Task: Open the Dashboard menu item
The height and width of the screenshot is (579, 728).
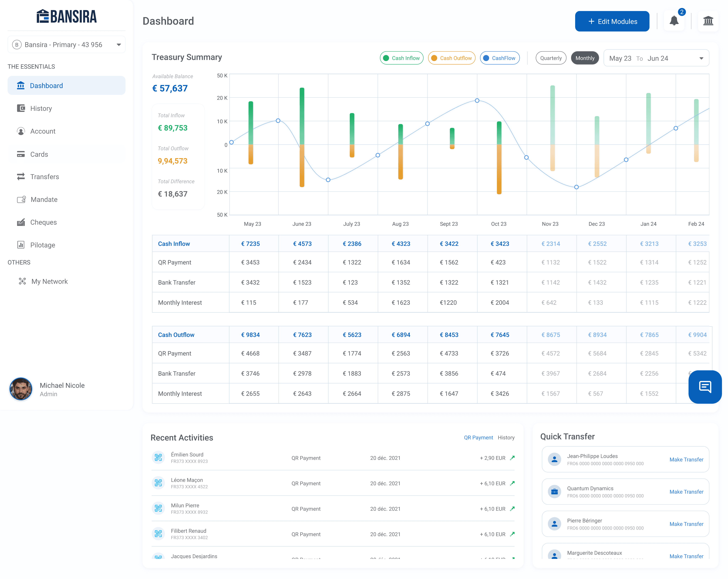Action: 66,85
